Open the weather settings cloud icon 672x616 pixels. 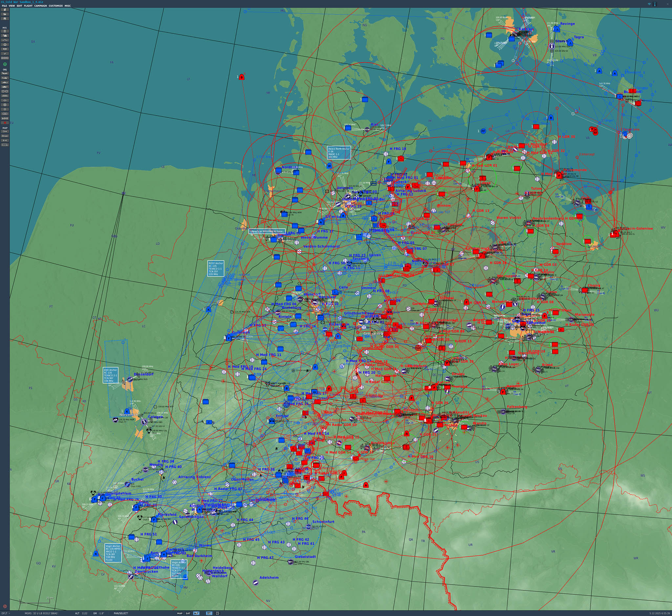coord(5,36)
